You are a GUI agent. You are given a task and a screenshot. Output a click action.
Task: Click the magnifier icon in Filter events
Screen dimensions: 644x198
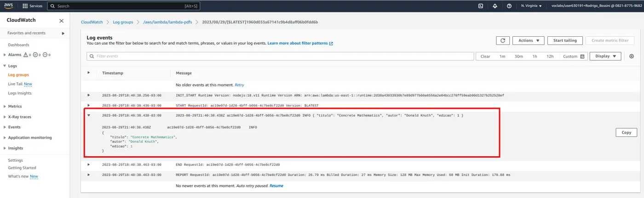[91, 56]
